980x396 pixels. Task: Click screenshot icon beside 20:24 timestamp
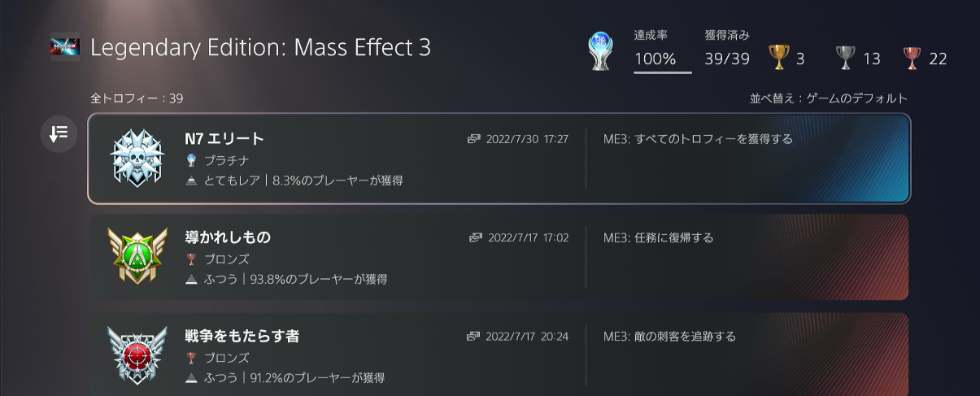(474, 336)
